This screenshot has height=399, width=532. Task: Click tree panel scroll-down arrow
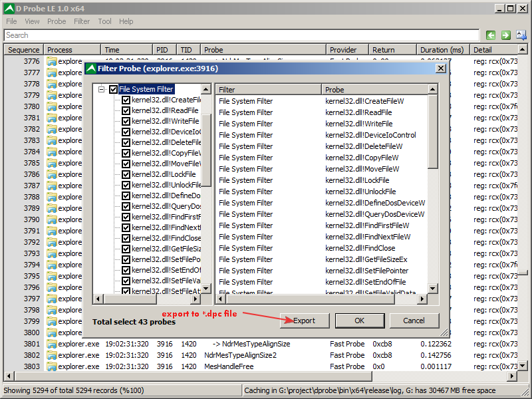pos(206,289)
